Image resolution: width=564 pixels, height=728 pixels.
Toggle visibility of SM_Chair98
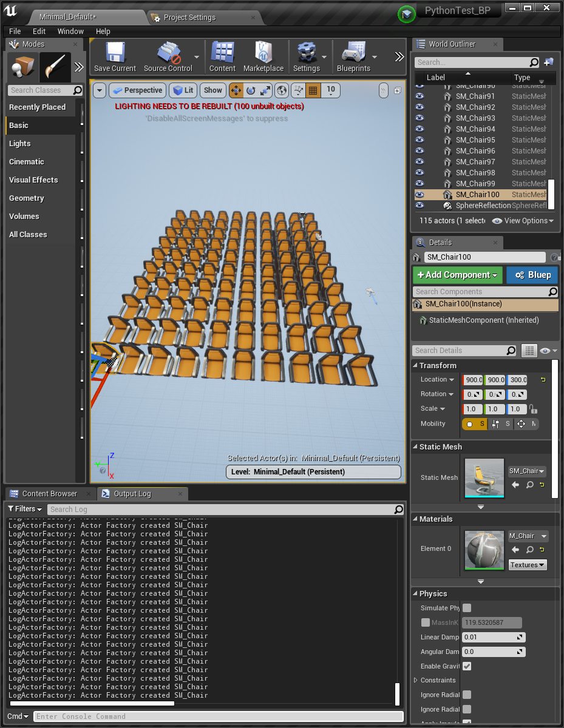[420, 173]
